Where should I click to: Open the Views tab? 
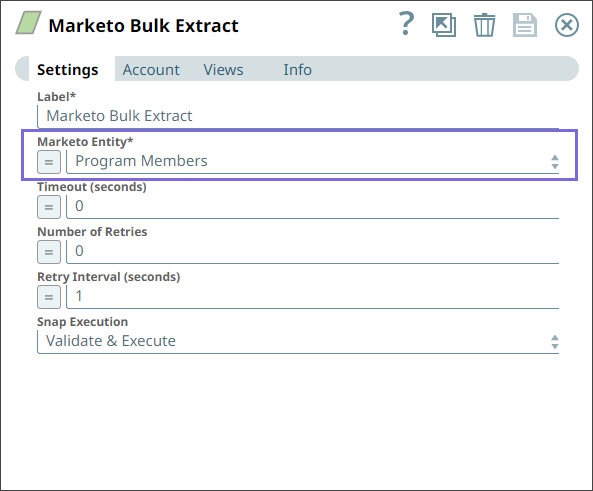coord(224,70)
